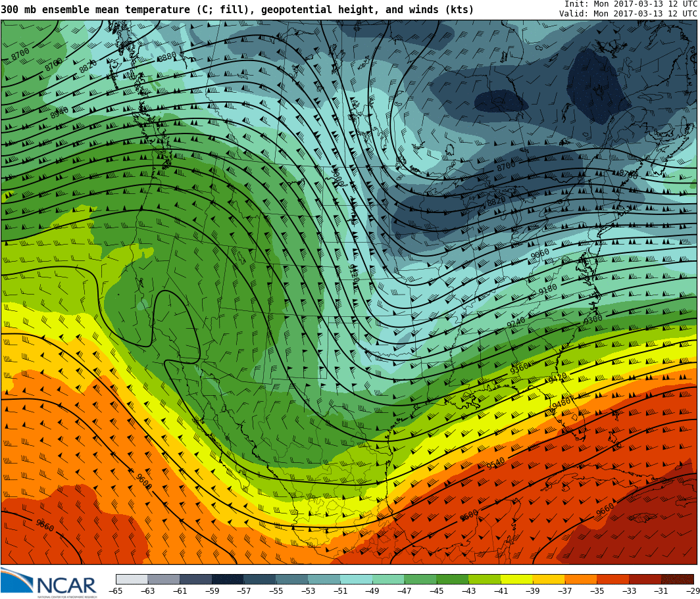Pick the legend swatch between -47 and -45

(x=421, y=579)
